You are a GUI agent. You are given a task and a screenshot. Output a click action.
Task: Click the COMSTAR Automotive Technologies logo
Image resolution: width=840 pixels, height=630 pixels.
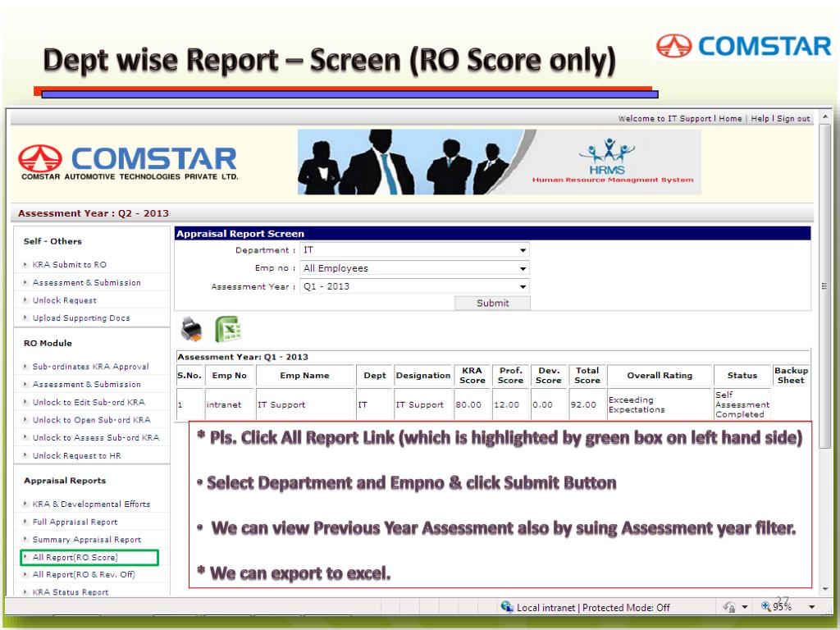tap(128, 162)
